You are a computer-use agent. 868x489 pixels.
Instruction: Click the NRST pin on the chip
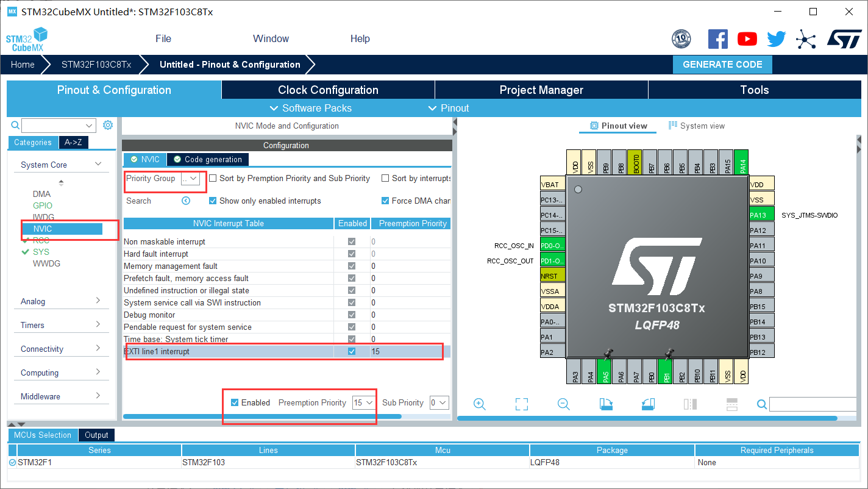tap(553, 276)
